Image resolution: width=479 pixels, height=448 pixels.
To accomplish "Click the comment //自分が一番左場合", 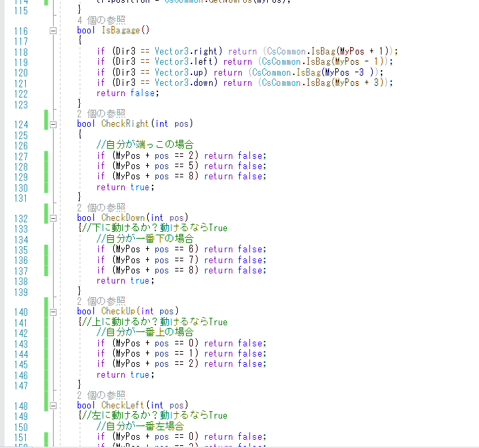I will click(140, 425).
